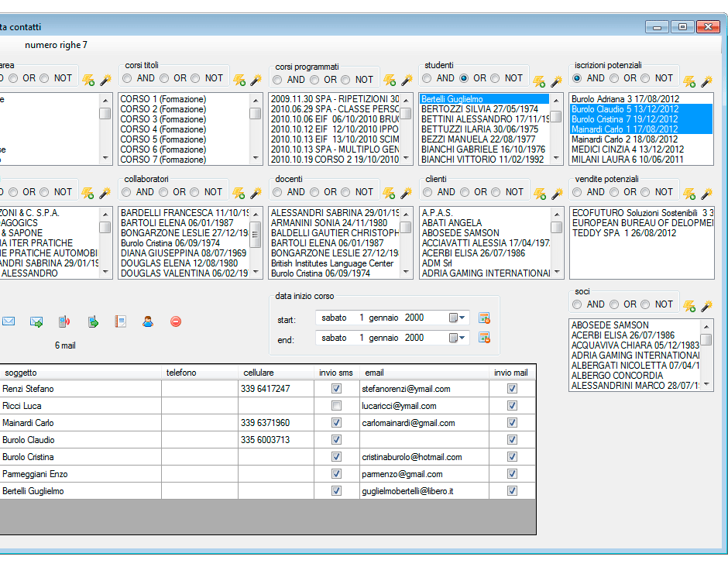The height and width of the screenshot is (567, 728).
Task: Click the magic wand icon for clienti
Action: (557, 193)
